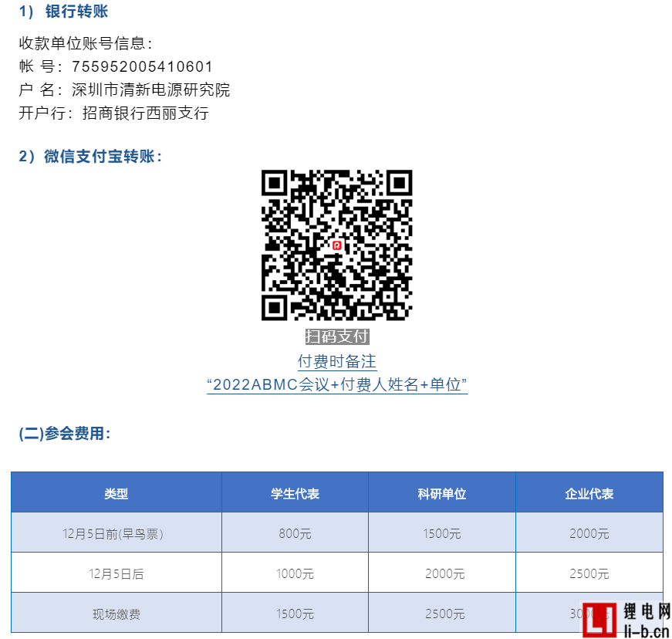Select the account name '深圳市清新电源研究院'
The image size is (672, 639).
[x=151, y=90]
